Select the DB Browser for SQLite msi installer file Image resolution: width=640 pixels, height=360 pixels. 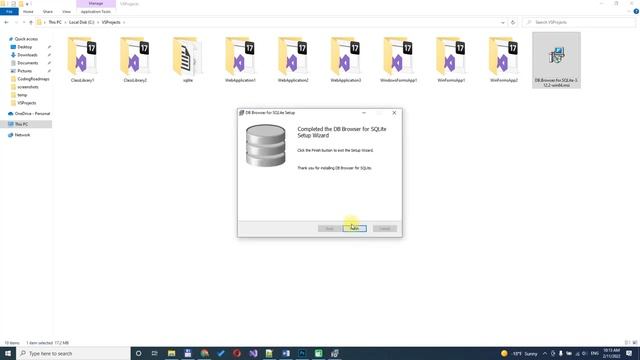556,60
